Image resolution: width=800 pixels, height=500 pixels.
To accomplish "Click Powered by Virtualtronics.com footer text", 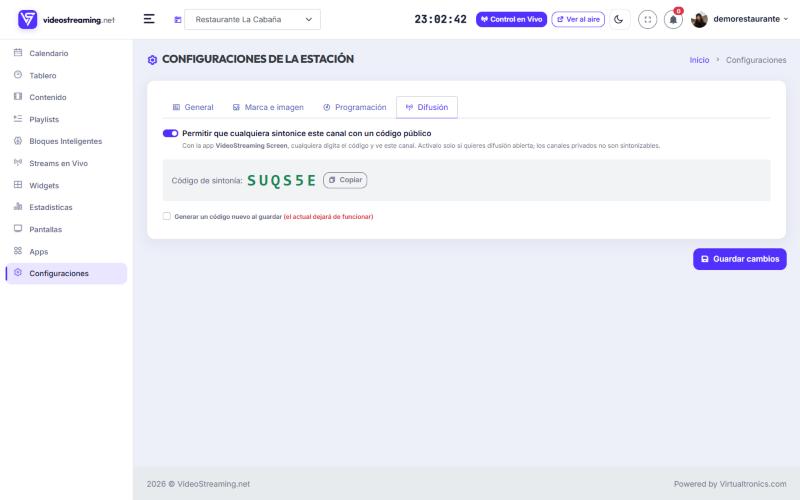I will pos(730,484).
